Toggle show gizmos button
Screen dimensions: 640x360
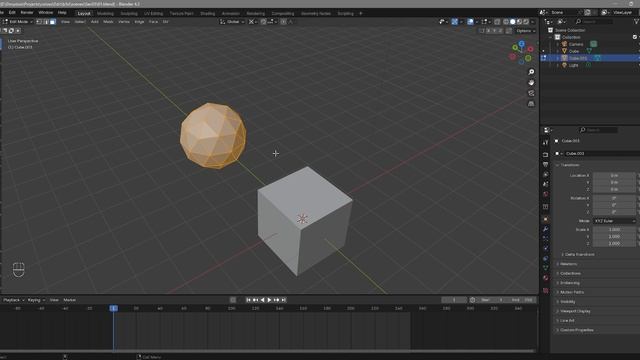(x=455, y=22)
